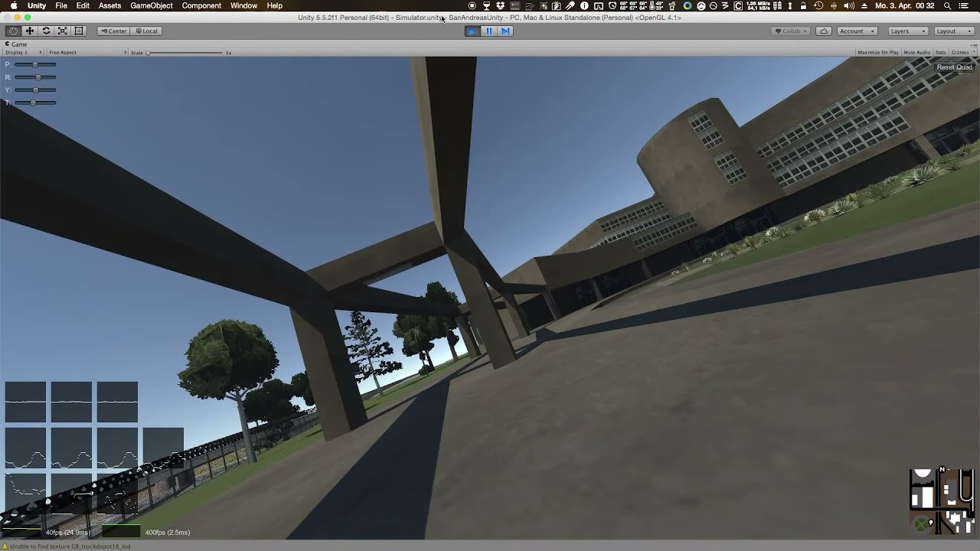Open the Layout dropdown
980x551 pixels.
(x=953, y=31)
